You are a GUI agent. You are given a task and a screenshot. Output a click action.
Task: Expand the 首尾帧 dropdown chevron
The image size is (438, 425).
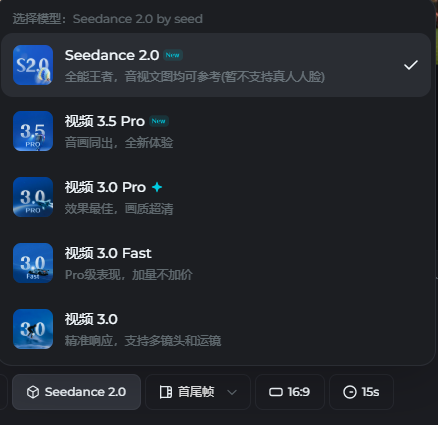click(232, 392)
